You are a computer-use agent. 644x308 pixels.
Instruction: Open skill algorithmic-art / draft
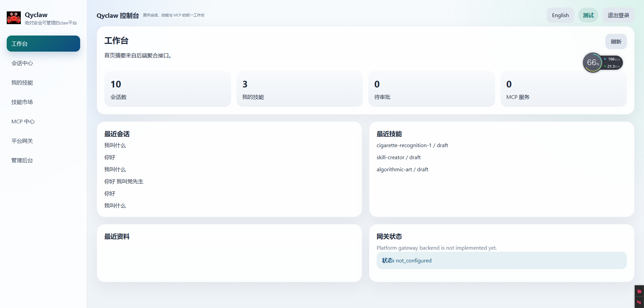(402, 169)
